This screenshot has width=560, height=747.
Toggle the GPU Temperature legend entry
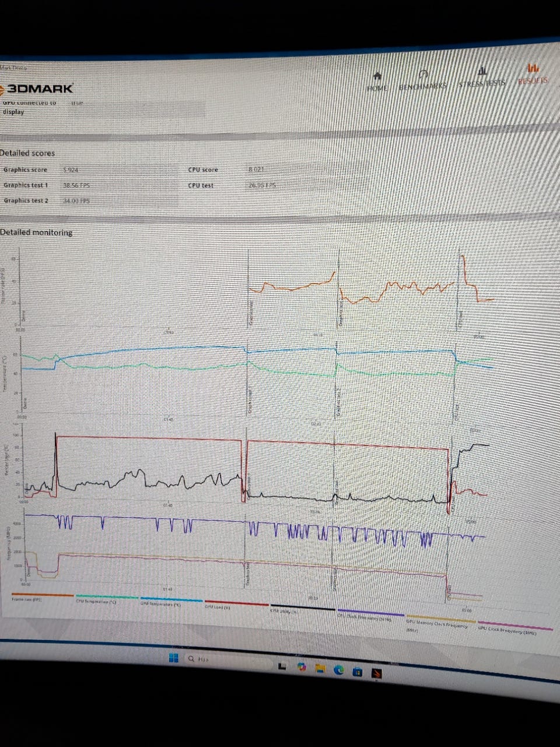pyautogui.click(x=171, y=602)
